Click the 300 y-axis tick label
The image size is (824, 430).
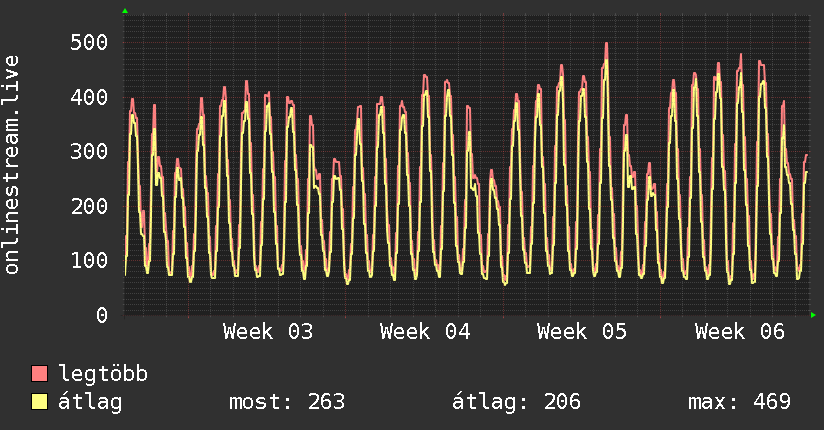pyautogui.click(x=89, y=152)
